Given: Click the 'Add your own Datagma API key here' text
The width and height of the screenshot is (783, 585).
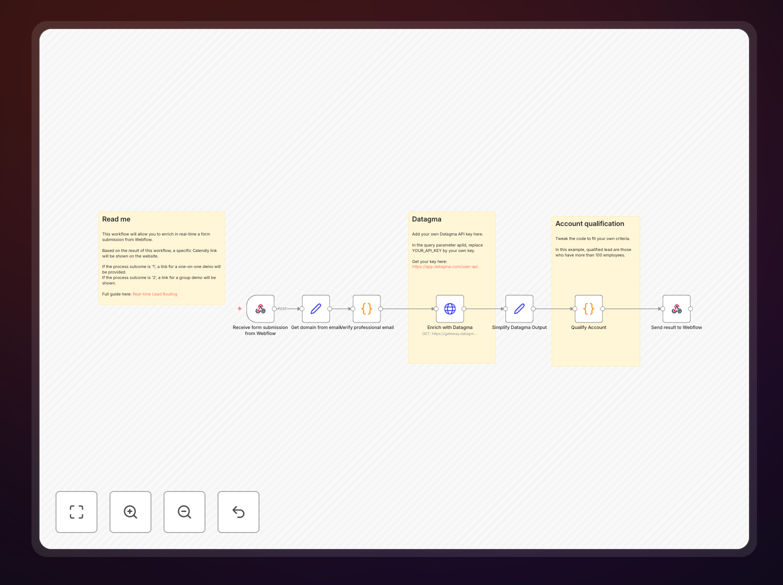Looking at the screenshot, I should coord(447,234).
